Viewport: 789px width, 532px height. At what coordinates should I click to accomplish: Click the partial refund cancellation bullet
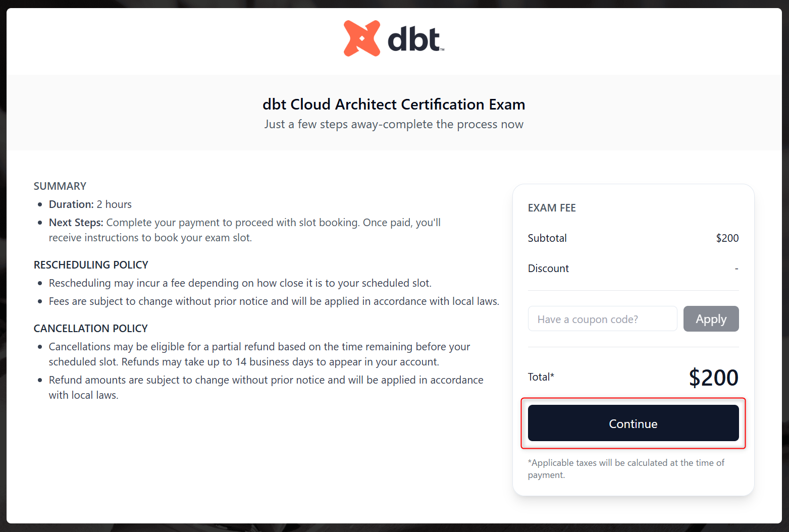259,354
